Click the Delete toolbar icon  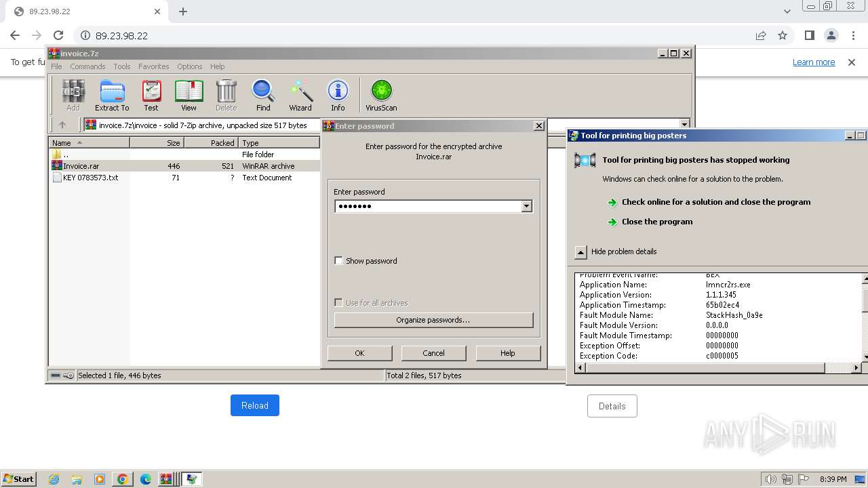(226, 95)
